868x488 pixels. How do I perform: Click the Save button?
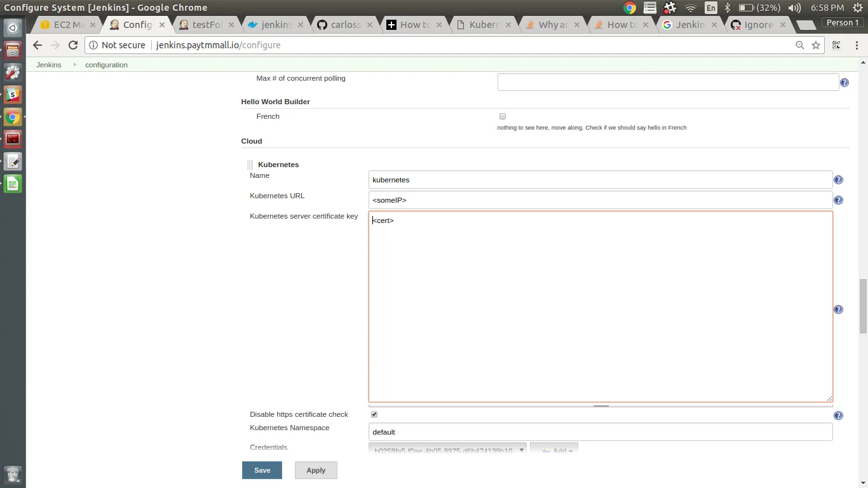tap(262, 470)
